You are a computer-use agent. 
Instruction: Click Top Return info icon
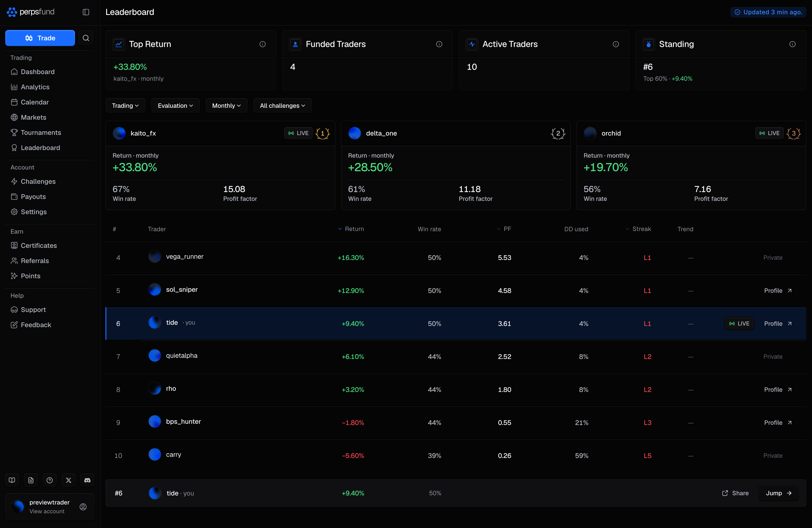tap(262, 44)
